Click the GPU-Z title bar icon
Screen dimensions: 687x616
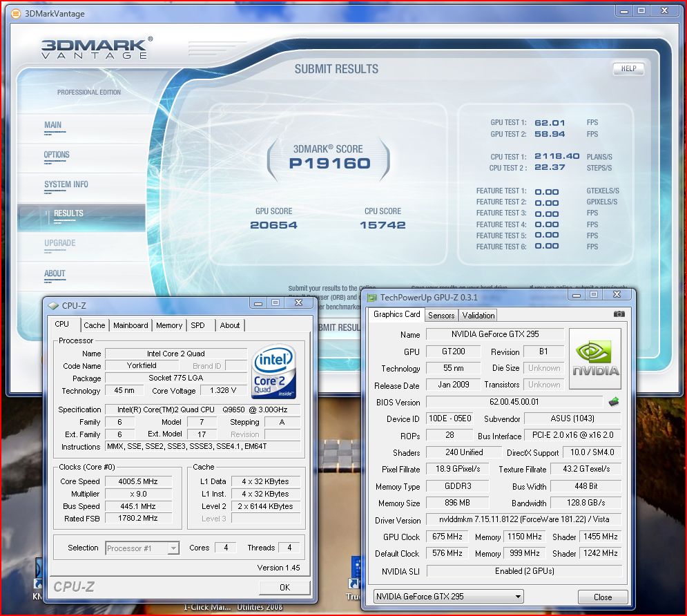(372, 298)
